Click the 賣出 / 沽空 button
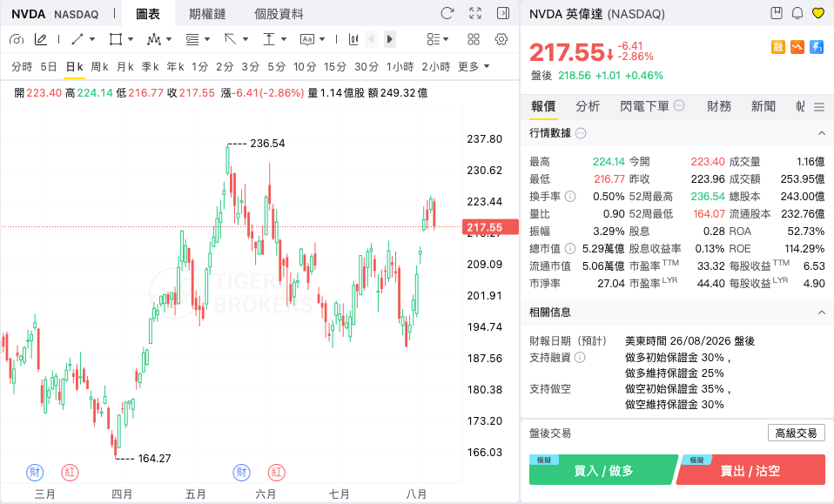834x504 pixels. (x=751, y=469)
